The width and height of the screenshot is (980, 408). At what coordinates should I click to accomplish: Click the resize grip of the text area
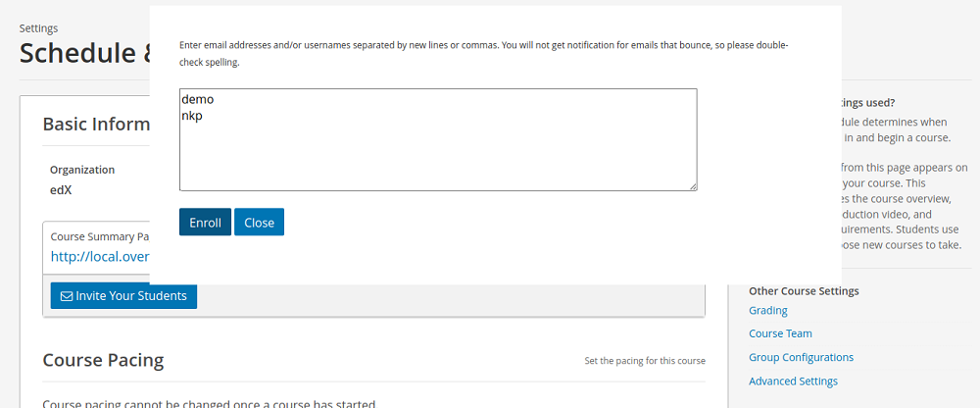click(693, 186)
